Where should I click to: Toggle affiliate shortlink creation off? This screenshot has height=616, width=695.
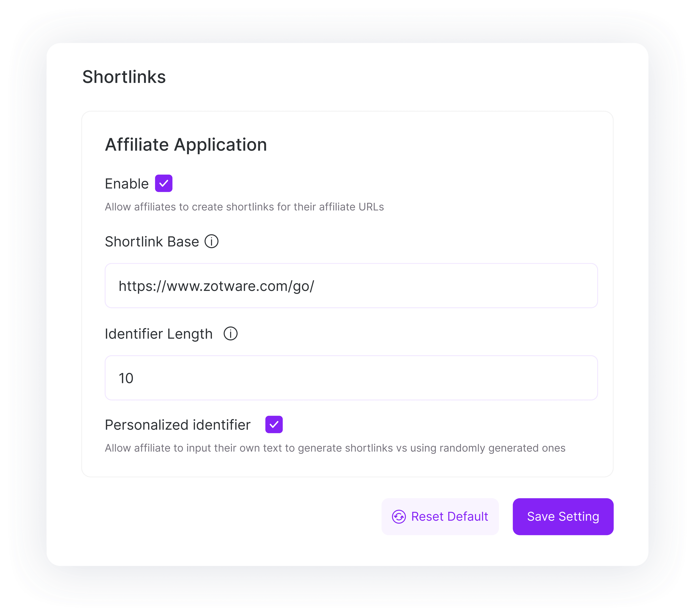click(x=164, y=183)
